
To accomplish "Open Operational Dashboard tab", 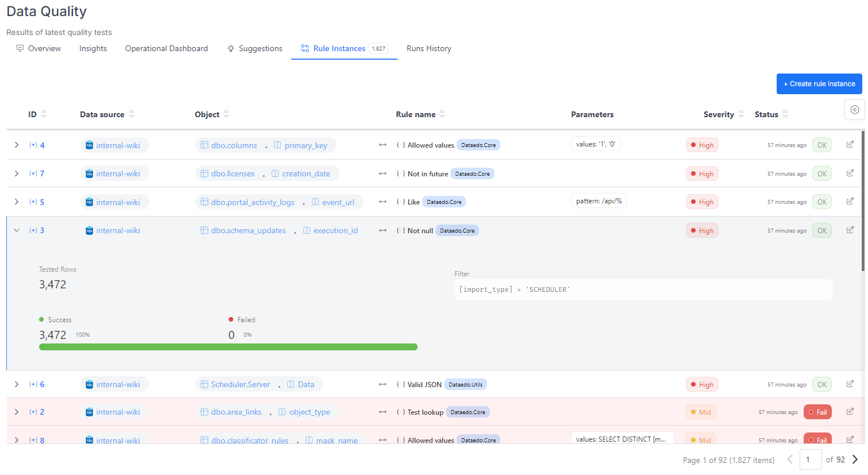I will [167, 48].
